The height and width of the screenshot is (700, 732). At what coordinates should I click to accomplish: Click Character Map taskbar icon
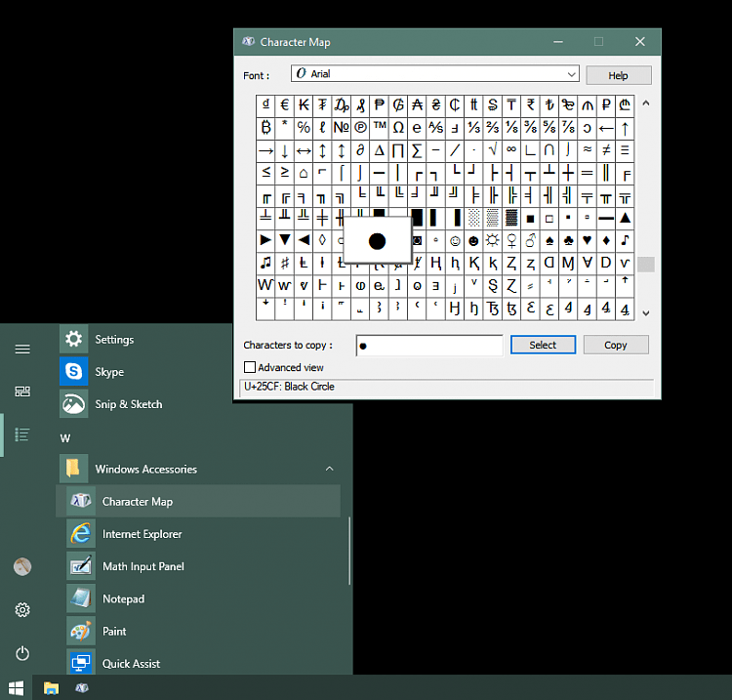pyautogui.click(x=82, y=688)
